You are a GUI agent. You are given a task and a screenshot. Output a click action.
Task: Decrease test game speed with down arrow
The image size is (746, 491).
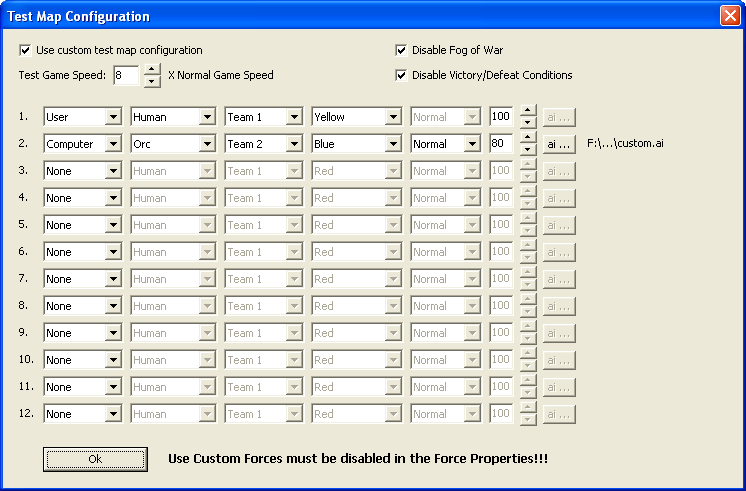click(152, 81)
